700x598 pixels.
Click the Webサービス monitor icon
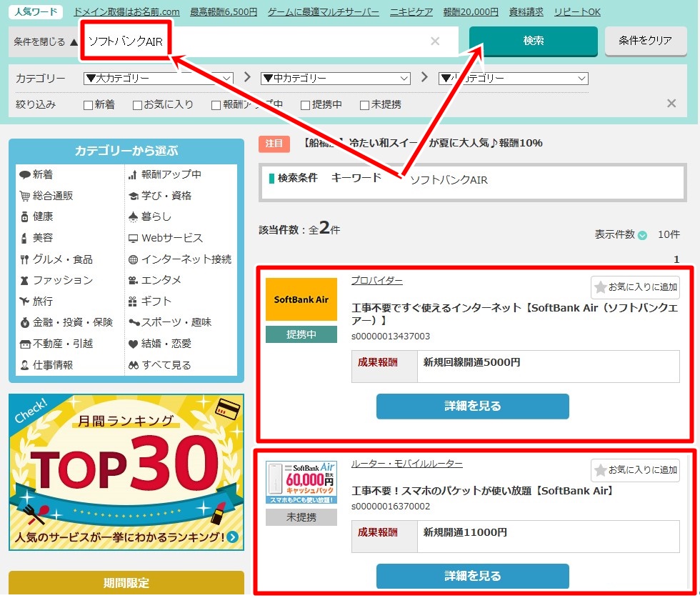(x=133, y=238)
